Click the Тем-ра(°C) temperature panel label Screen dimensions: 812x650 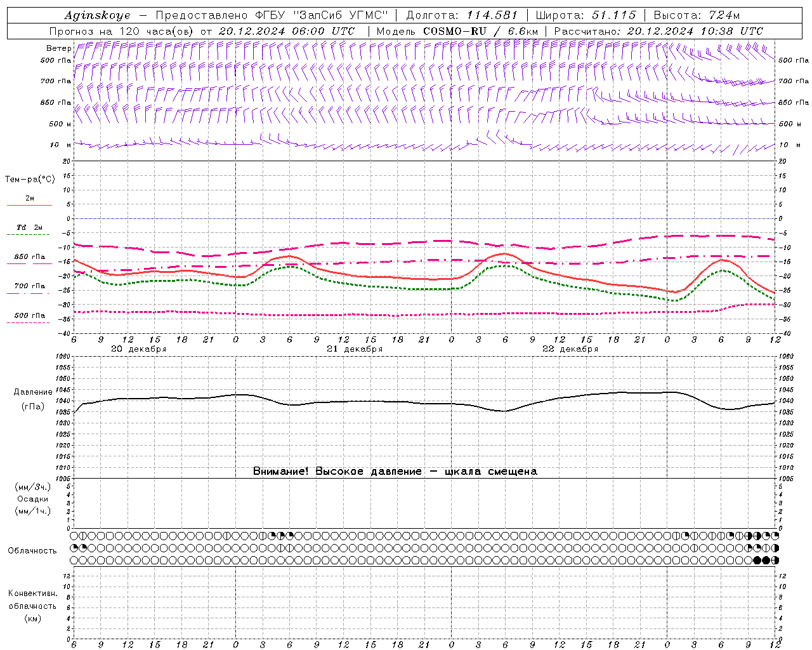click(30, 180)
